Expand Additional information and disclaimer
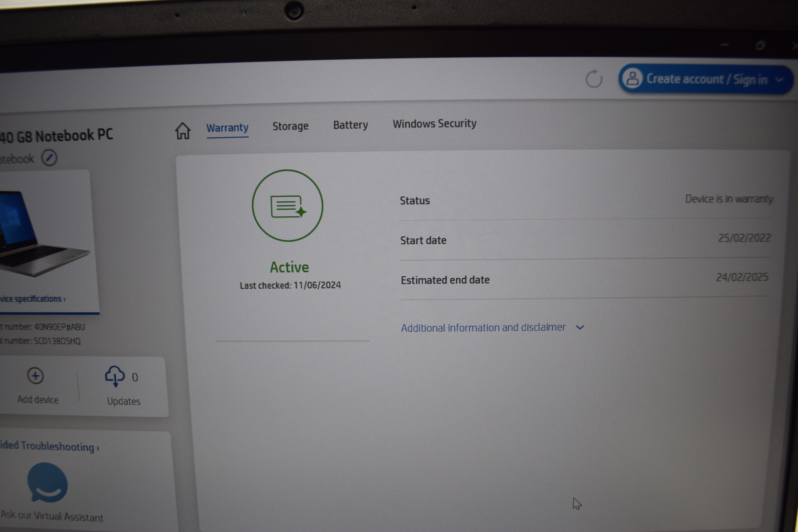 483,328
